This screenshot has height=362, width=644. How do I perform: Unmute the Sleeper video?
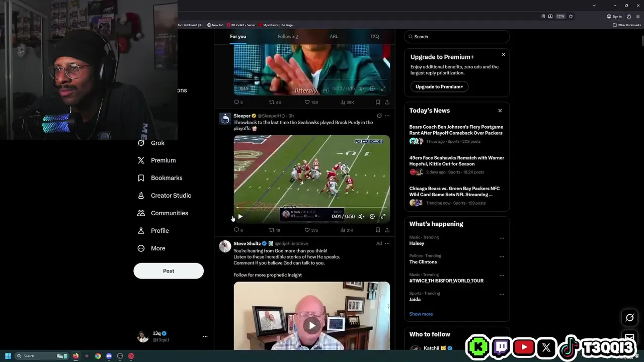(361, 217)
